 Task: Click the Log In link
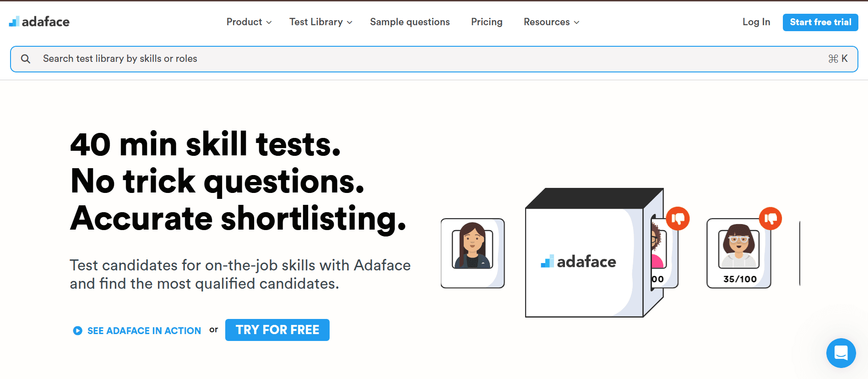click(756, 22)
